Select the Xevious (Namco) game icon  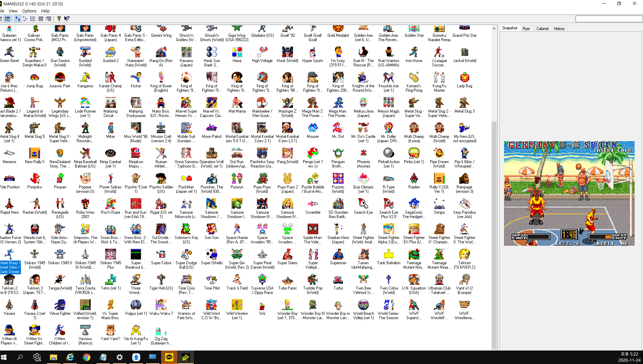85,330
